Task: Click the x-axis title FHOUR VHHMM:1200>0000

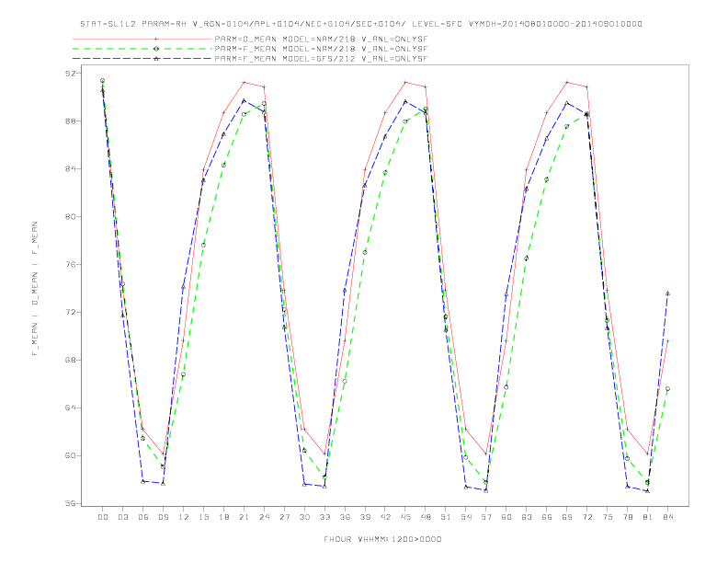Action: coord(382,539)
